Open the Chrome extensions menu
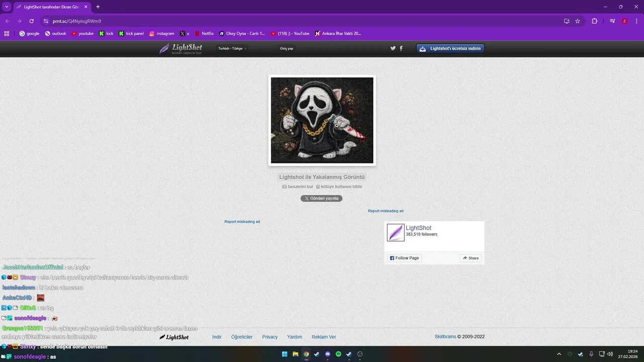Screen dimensions: 644x362 pos(594,21)
